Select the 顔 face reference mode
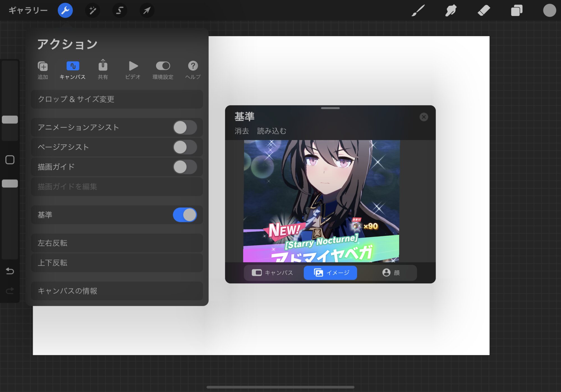This screenshot has width=561, height=392. click(391, 273)
